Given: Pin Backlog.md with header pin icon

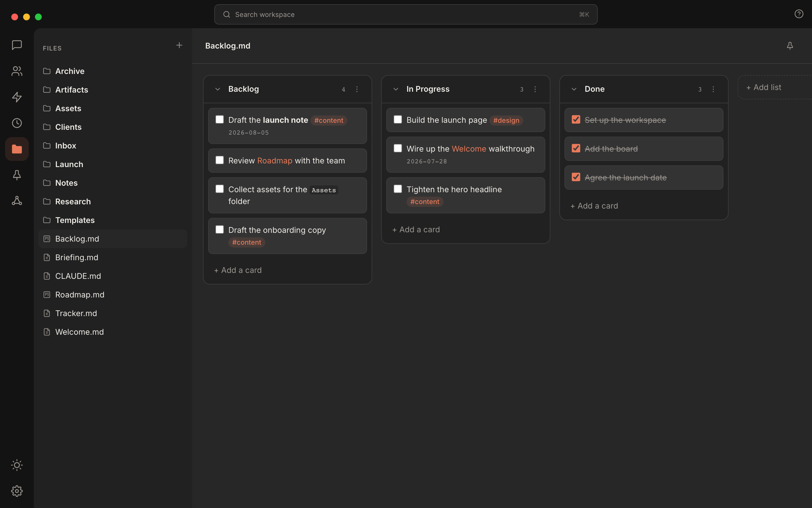Looking at the screenshot, I should [790, 46].
